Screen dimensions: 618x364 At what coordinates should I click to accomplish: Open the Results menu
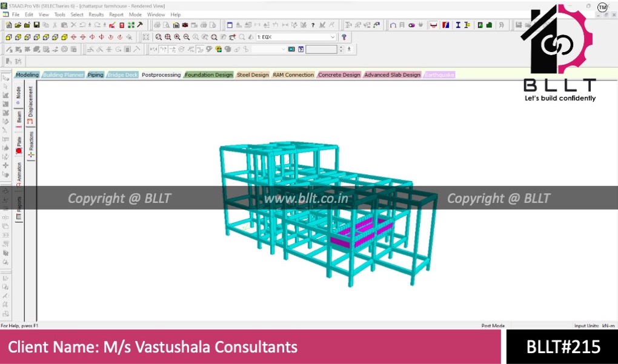point(96,15)
